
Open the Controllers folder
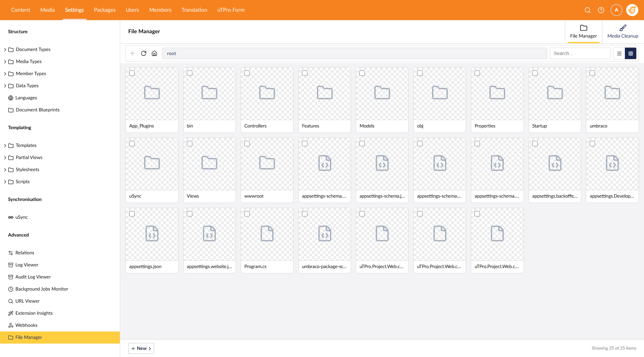[267, 100]
